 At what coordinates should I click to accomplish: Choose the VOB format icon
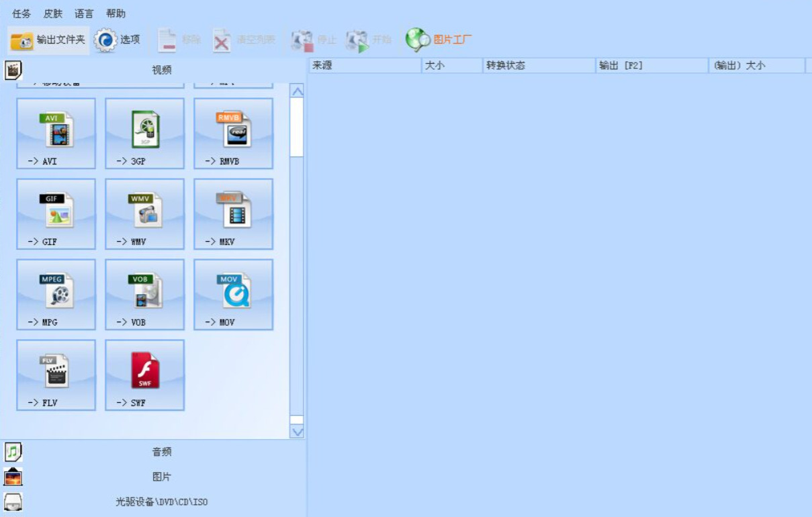[145, 295]
